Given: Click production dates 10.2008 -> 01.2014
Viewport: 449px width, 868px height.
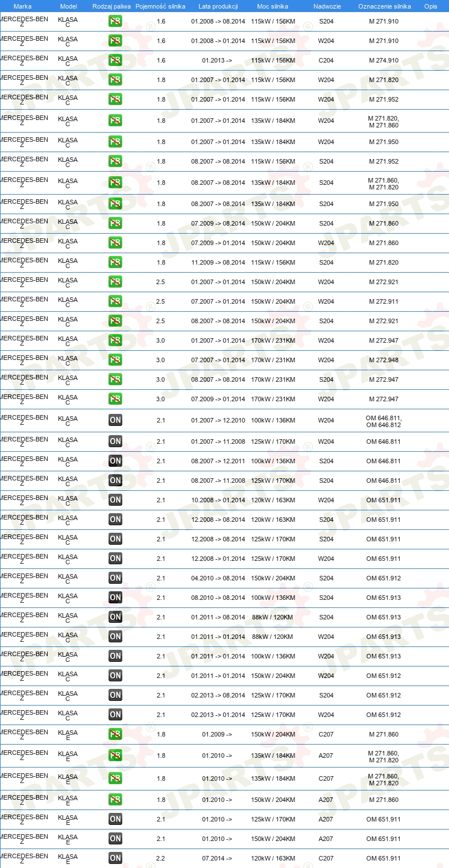Looking at the screenshot, I should (x=218, y=500).
